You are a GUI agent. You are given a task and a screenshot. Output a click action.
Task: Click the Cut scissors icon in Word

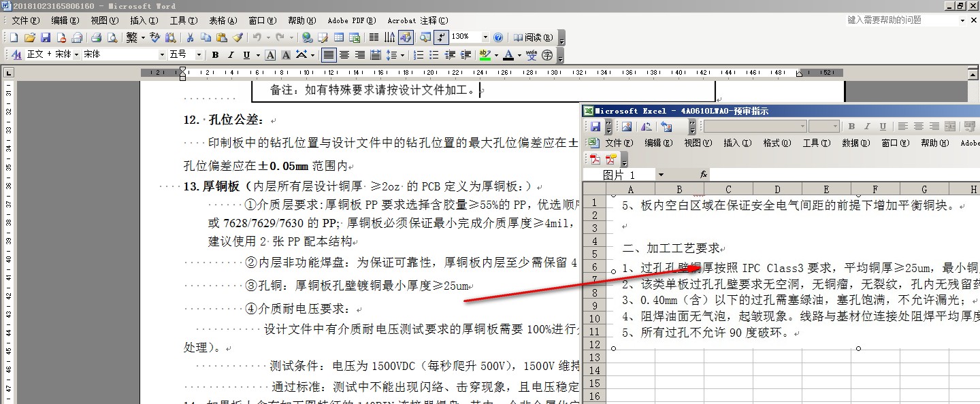pos(191,37)
